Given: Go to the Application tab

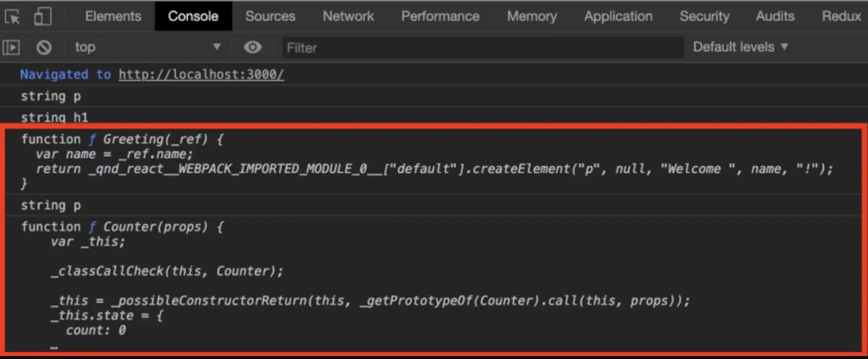Looking at the screenshot, I should 618,16.
